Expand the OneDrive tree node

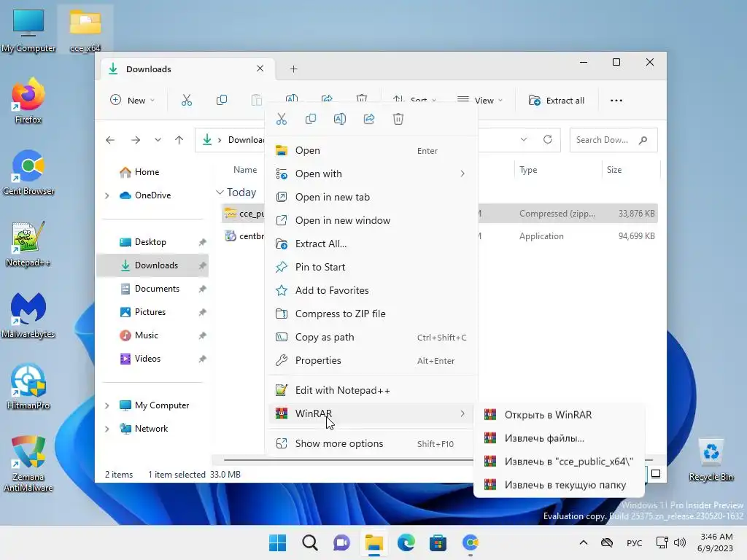click(107, 195)
